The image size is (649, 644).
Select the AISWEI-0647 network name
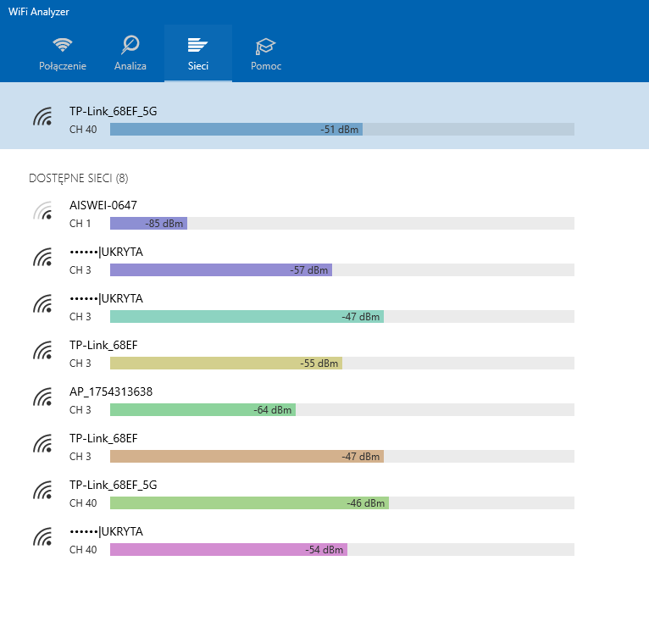(x=103, y=205)
